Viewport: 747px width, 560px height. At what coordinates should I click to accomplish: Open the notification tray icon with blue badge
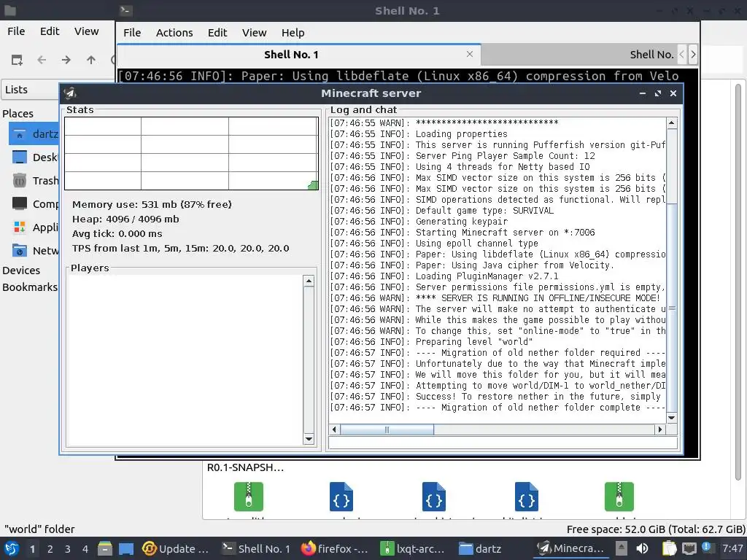click(x=707, y=548)
